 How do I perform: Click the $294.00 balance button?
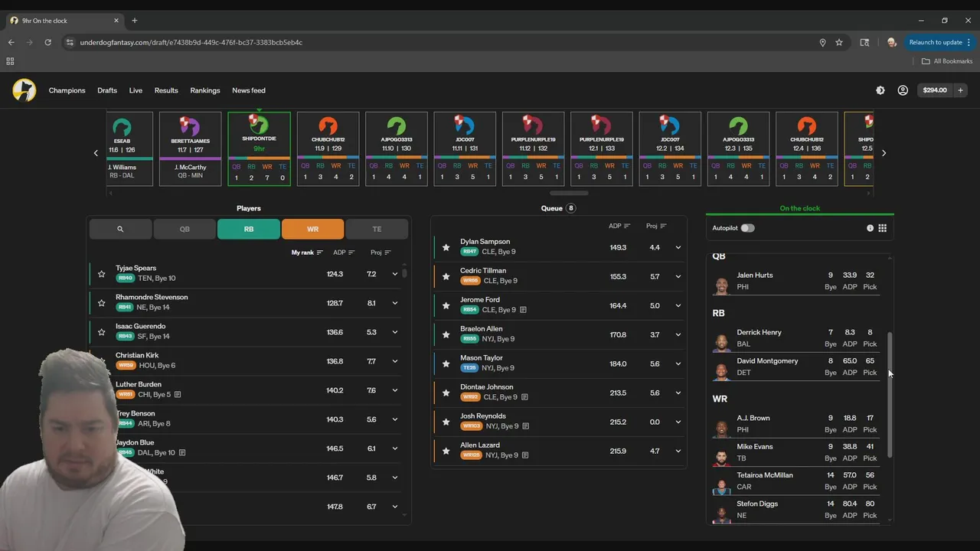[935, 90]
